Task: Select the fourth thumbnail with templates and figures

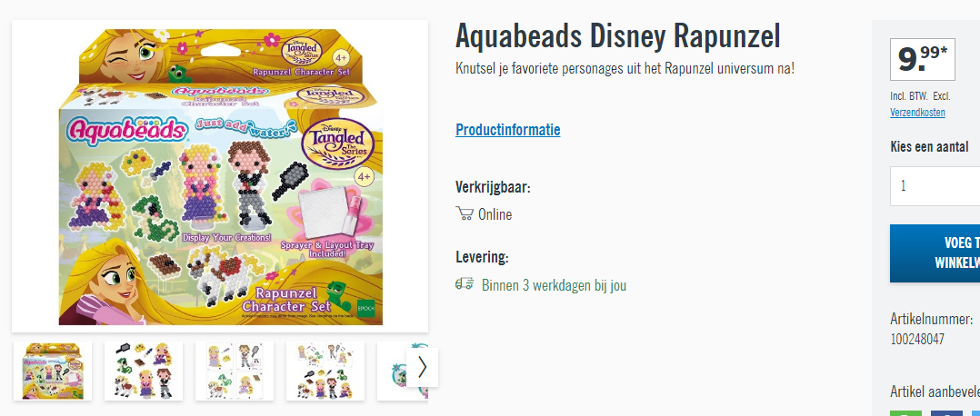Action: point(325,371)
